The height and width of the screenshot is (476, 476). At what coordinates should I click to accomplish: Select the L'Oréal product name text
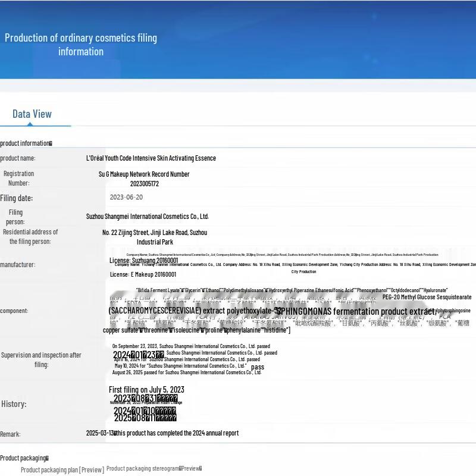151,158
